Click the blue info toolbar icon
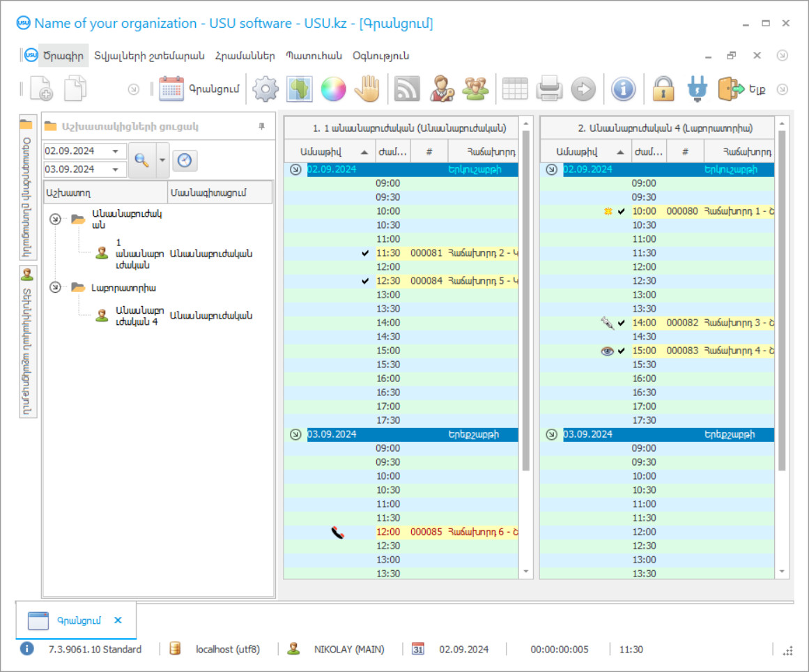809x672 pixels. click(x=623, y=89)
